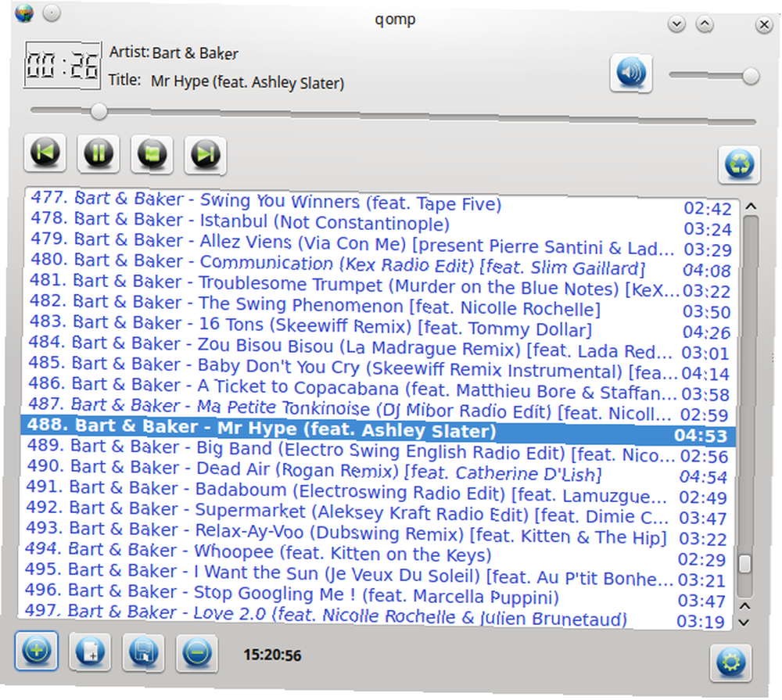Viewport: 782px width, 700px height.
Task: Click the remove tracks (minus) button
Action: click(x=197, y=654)
